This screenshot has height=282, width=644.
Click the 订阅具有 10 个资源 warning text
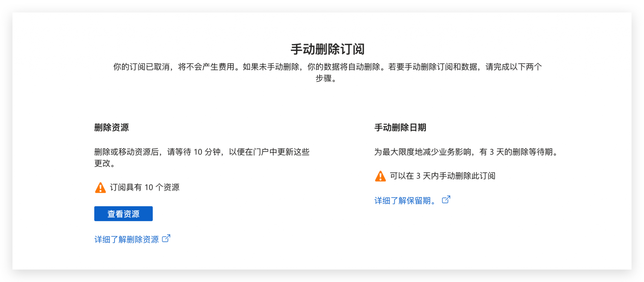[144, 187]
